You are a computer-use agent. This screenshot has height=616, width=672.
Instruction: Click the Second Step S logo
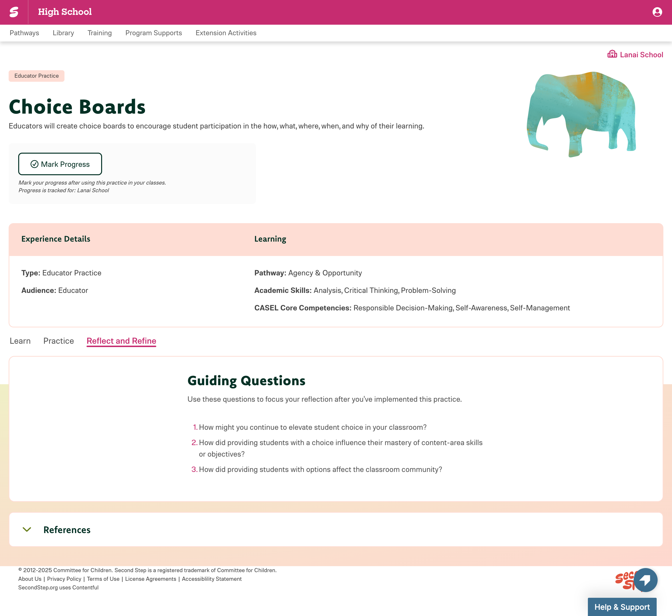[x=14, y=12]
